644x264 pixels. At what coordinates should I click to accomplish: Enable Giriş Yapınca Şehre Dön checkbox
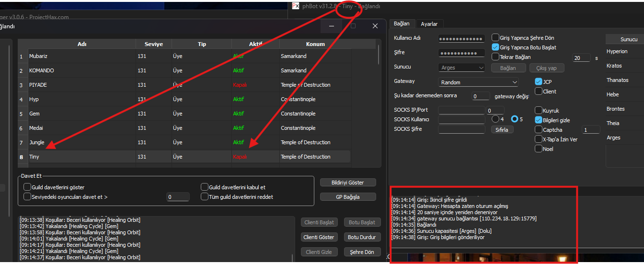tap(496, 38)
